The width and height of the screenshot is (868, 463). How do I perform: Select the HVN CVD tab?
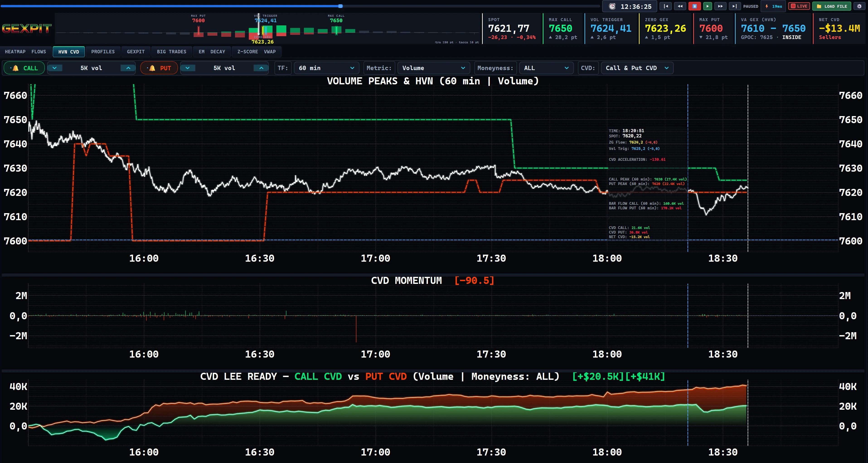(x=69, y=52)
